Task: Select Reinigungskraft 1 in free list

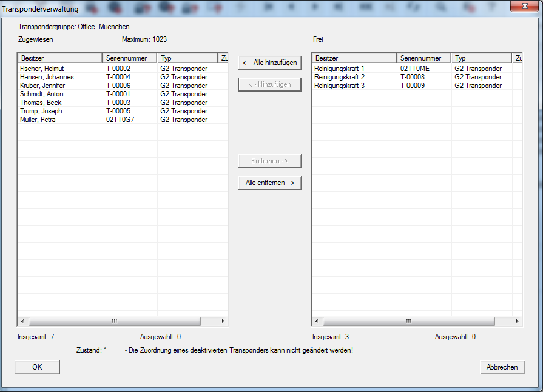Action: [x=339, y=69]
